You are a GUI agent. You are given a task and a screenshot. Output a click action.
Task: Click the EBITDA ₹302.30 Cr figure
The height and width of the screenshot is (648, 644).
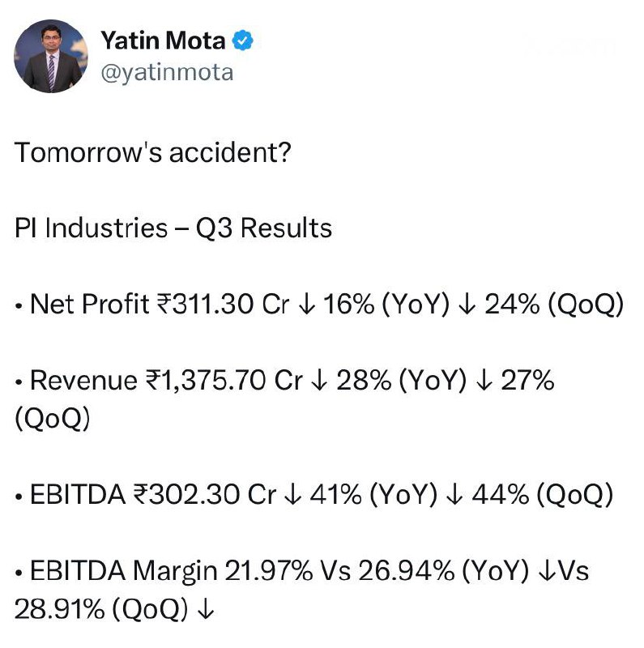206,495
